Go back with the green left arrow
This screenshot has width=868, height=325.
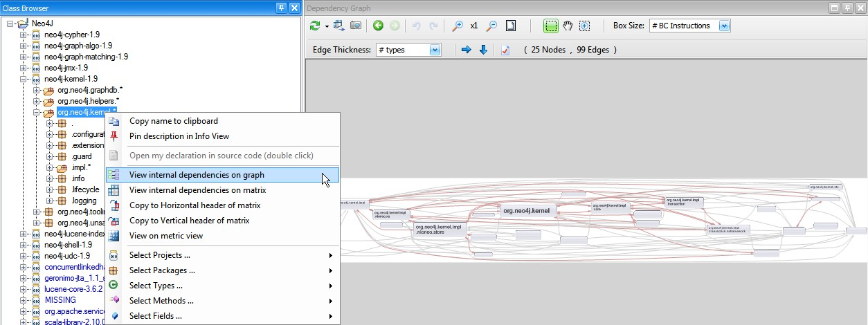[377, 26]
